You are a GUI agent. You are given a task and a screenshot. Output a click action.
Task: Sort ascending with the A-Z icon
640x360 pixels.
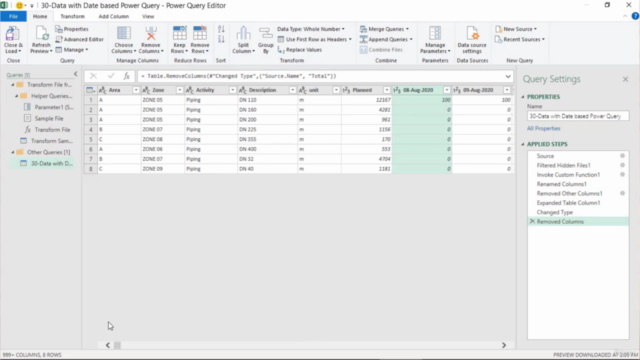pos(221,29)
